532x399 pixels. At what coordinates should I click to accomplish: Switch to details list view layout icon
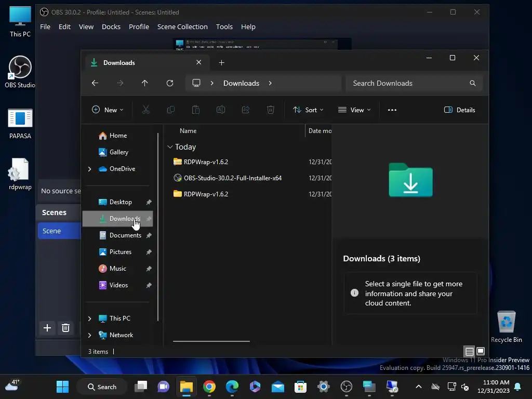[x=469, y=351]
